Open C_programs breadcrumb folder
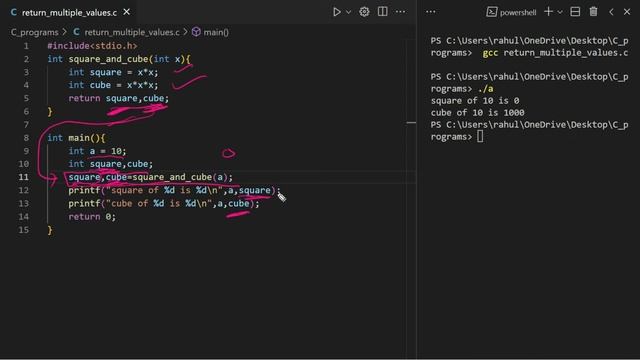The height and width of the screenshot is (360, 640). point(35,32)
